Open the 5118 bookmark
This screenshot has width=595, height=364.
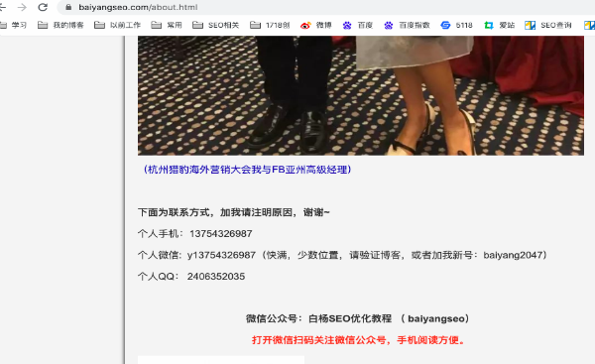[456, 25]
